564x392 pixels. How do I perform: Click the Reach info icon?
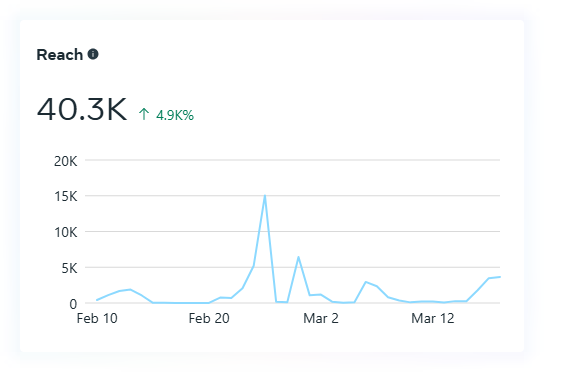[93, 54]
